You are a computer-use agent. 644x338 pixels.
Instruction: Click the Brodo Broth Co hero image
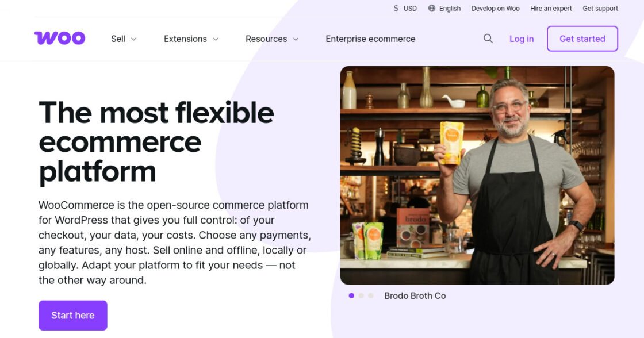[x=477, y=175]
